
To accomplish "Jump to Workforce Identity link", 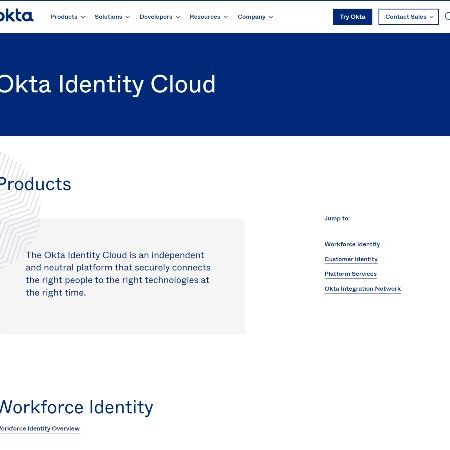I will [352, 244].
